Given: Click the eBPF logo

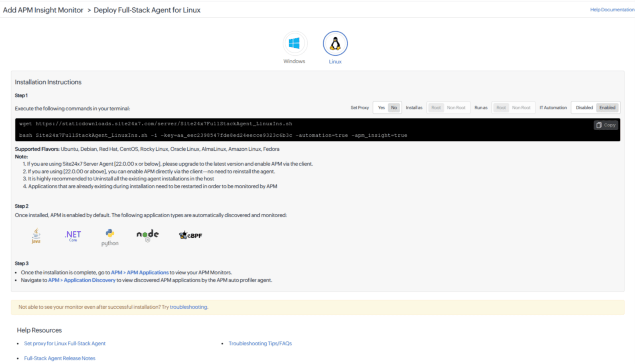Looking at the screenshot, I should tap(191, 235).
